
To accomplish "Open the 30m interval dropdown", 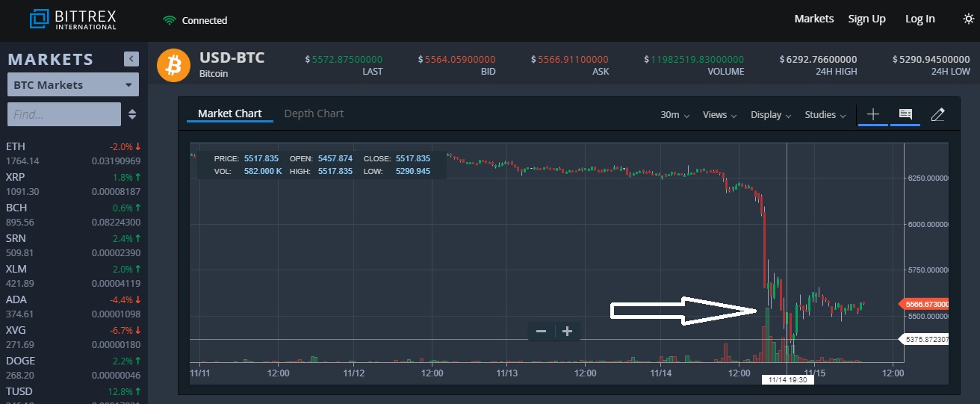I will [674, 115].
